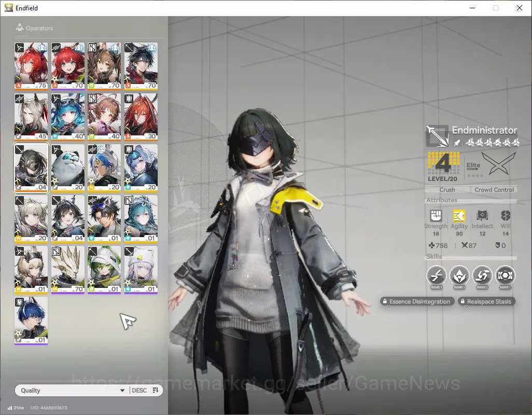Viewport: 532px width, 415px height.
Task: Select the sunglasses-wearing black-haired operator card
Action: (x=104, y=219)
